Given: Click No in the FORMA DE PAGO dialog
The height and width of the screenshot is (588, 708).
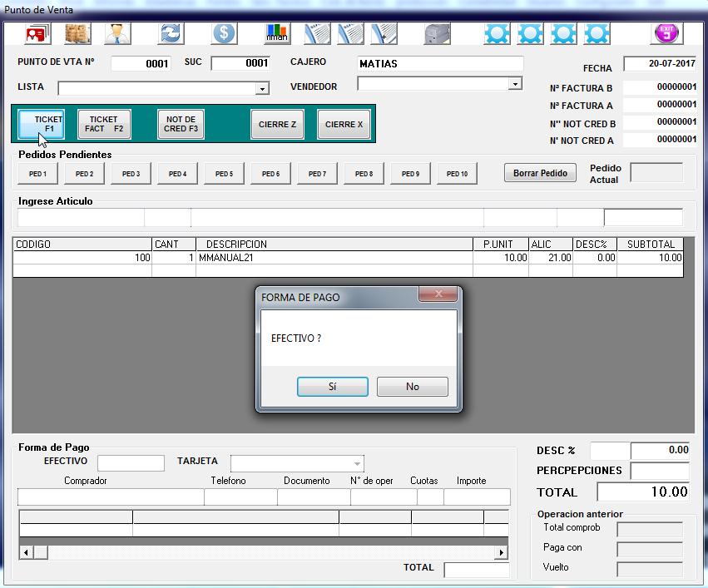Looking at the screenshot, I should [x=413, y=387].
